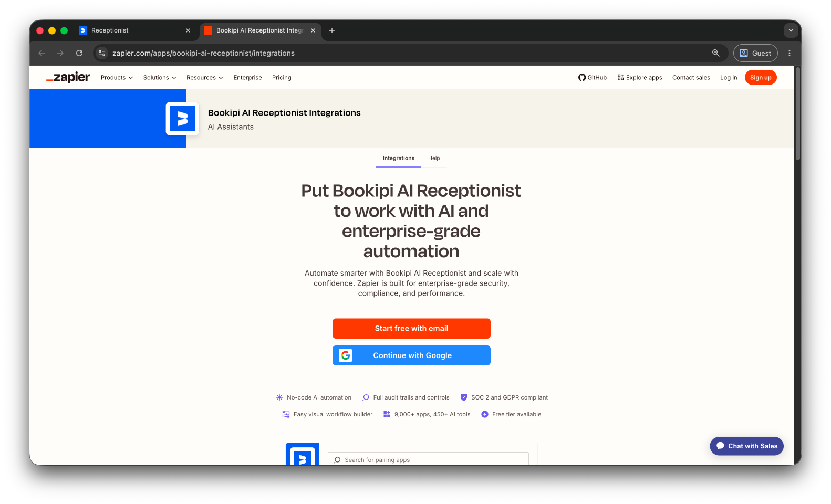Image resolution: width=831 pixels, height=504 pixels.
Task: Click the Free tier available lightning icon
Action: 485,414
